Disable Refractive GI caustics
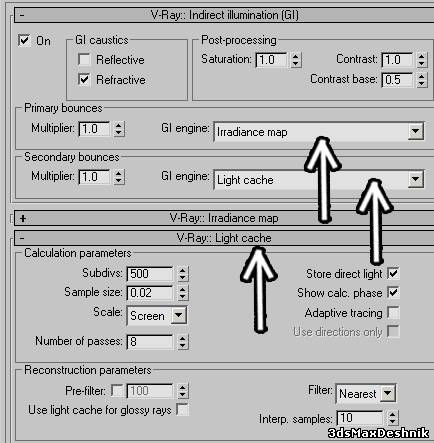 84,80
